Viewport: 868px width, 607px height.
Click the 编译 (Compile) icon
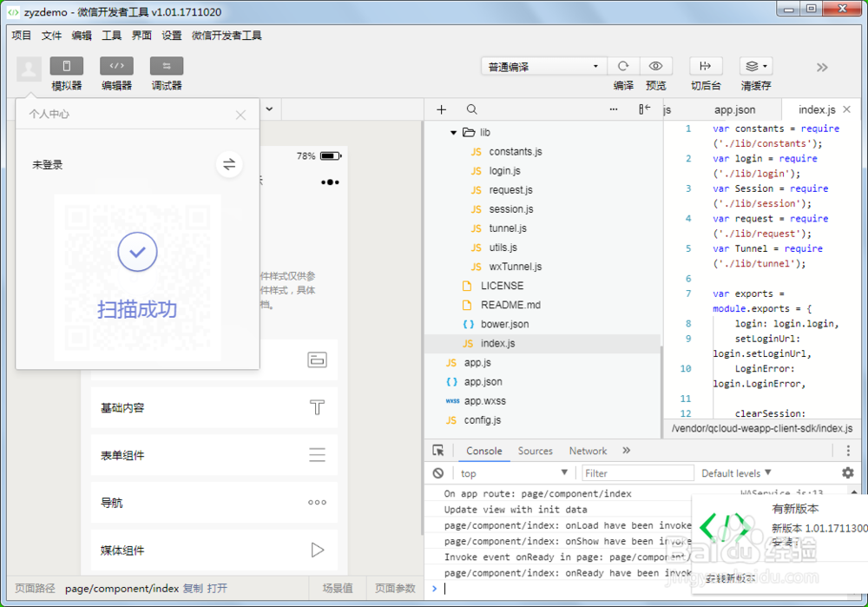(x=622, y=66)
